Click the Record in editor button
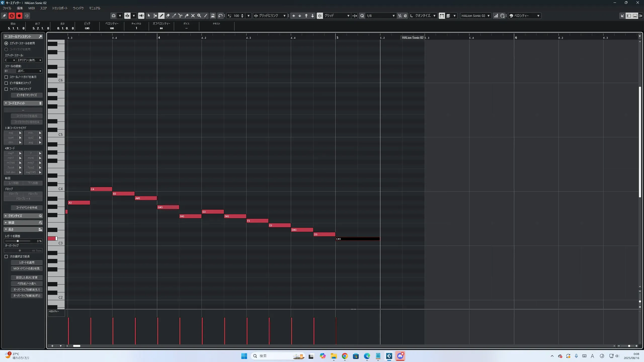Viewport: 644px width, 362px height. [19, 16]
